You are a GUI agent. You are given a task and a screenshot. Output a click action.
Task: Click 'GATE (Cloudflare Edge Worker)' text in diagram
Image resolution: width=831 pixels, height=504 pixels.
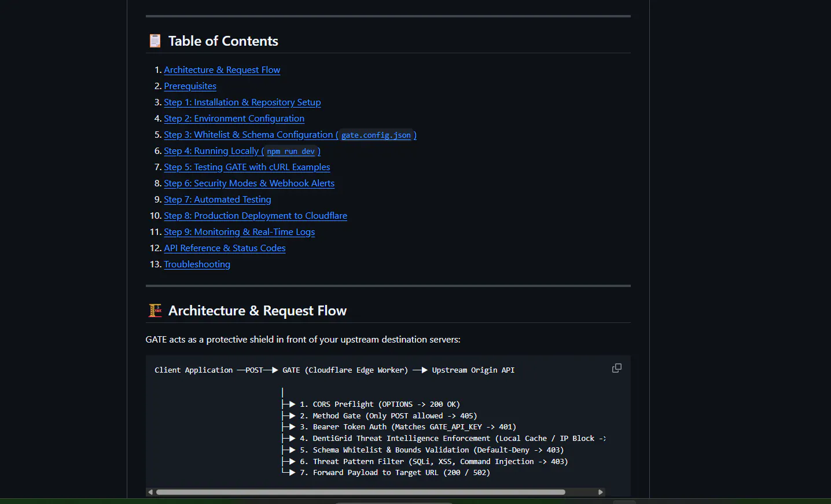coord(345,370)
